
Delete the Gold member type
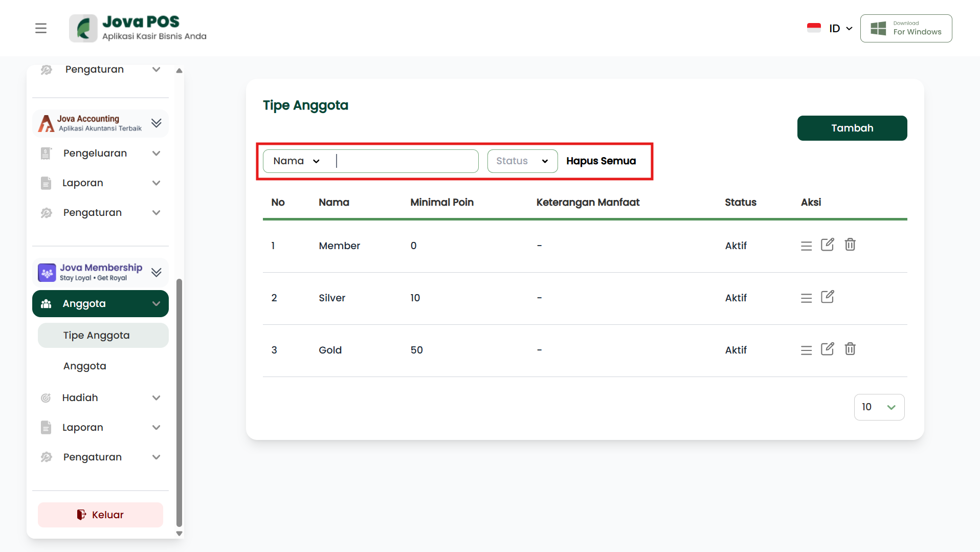[x=850, y=349]
